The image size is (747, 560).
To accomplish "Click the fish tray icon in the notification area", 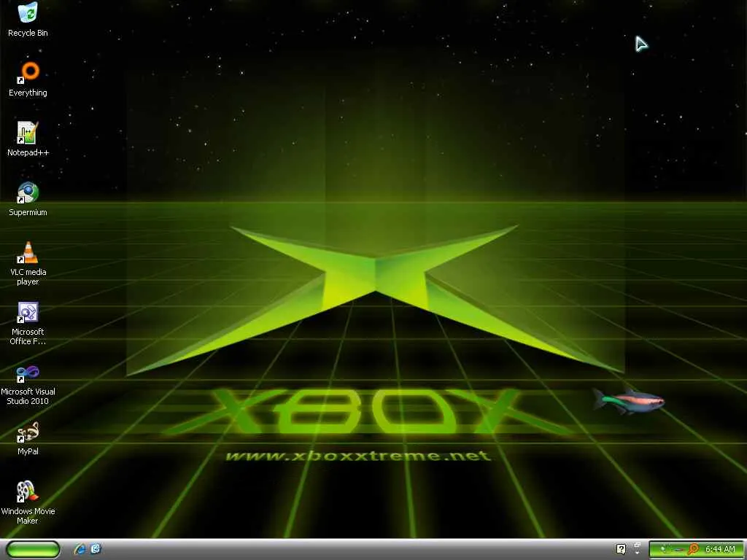I will coord(678,550).
